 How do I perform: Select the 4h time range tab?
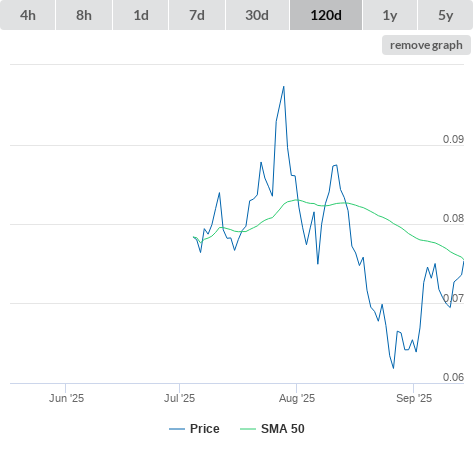28,15
